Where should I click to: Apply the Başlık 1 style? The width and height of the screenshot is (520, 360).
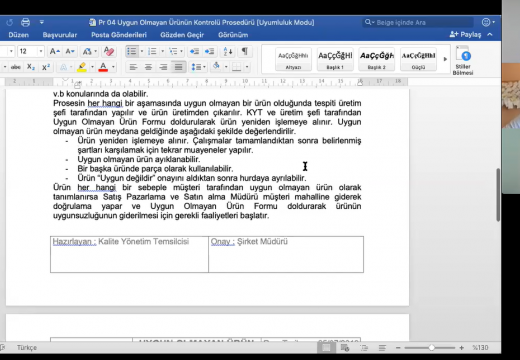click(x=335, y=59)
